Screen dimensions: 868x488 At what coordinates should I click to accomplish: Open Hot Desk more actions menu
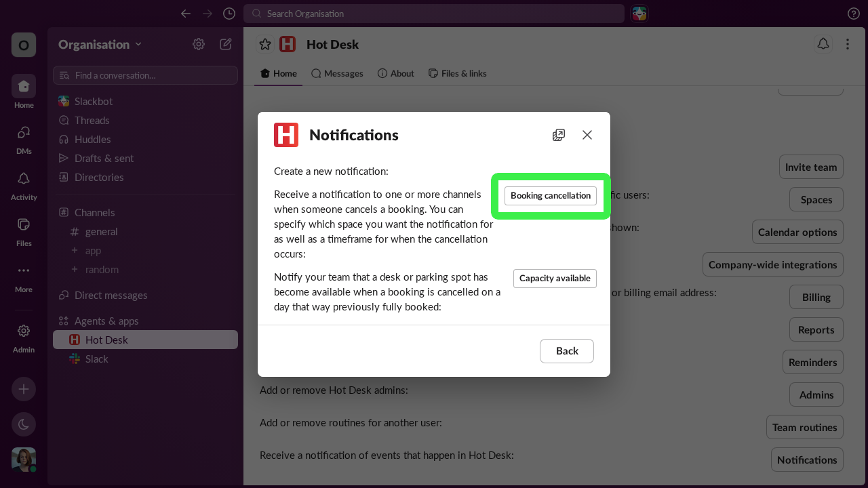click(848, 44)
